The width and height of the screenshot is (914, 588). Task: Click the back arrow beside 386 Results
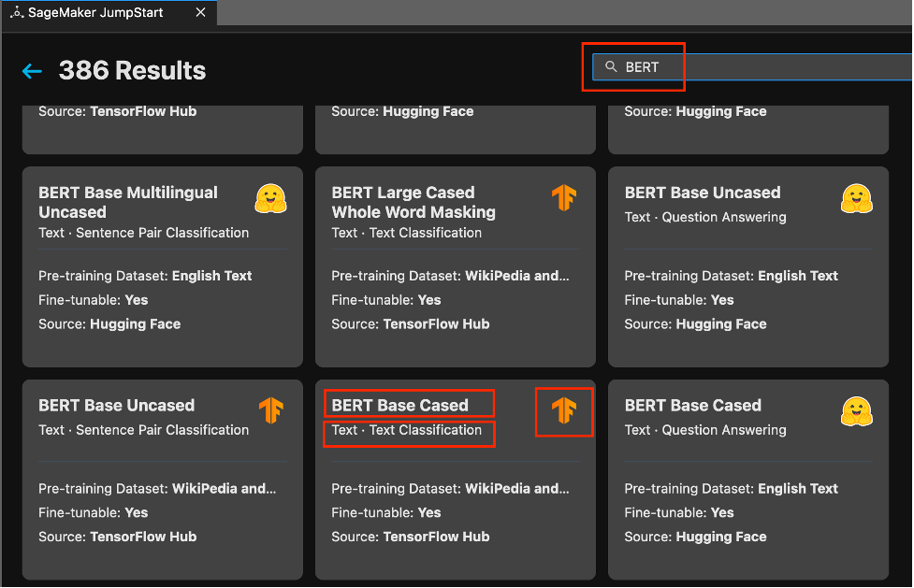pos(33,71)
